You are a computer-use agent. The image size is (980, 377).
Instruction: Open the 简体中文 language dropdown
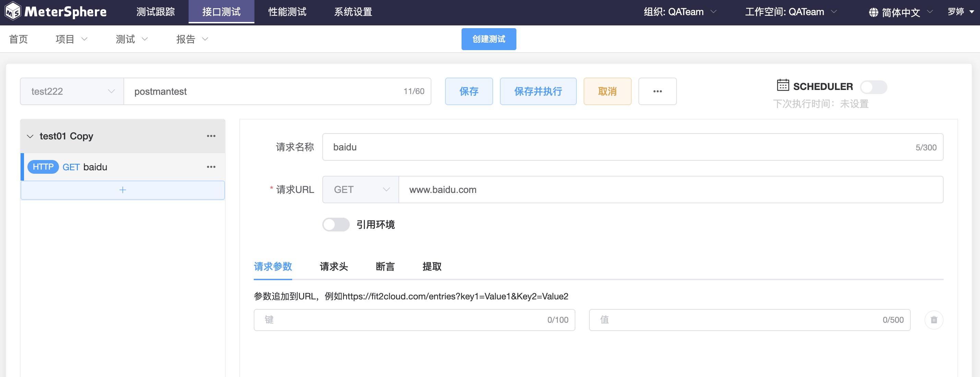point(901,12)
